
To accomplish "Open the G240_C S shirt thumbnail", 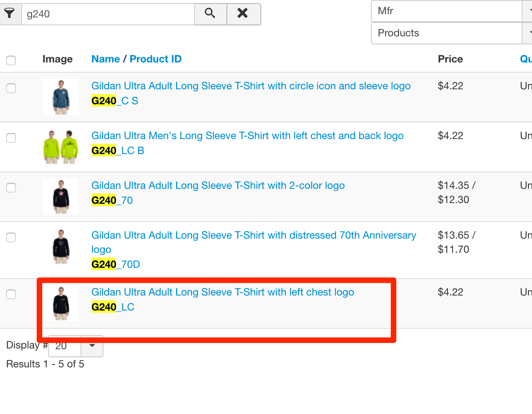I will (61, 97).
